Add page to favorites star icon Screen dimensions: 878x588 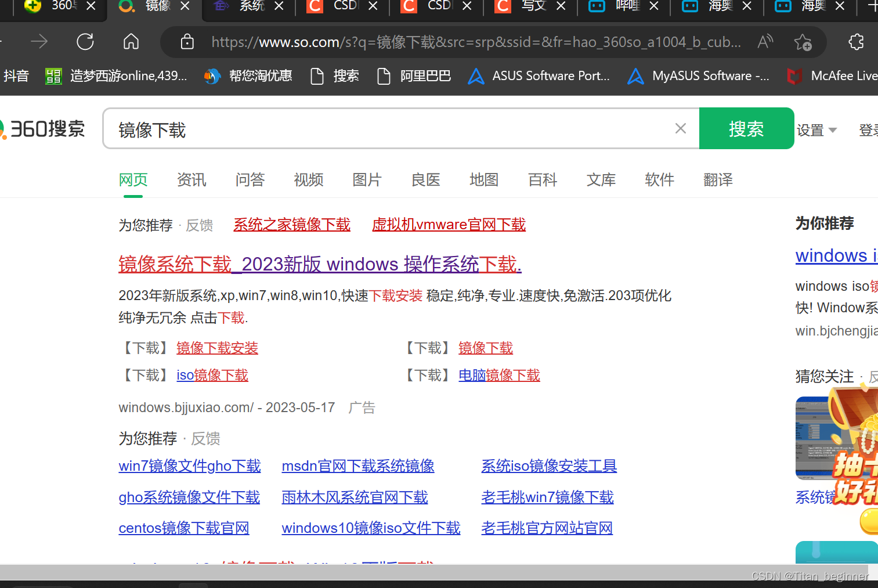coord(803,42)
